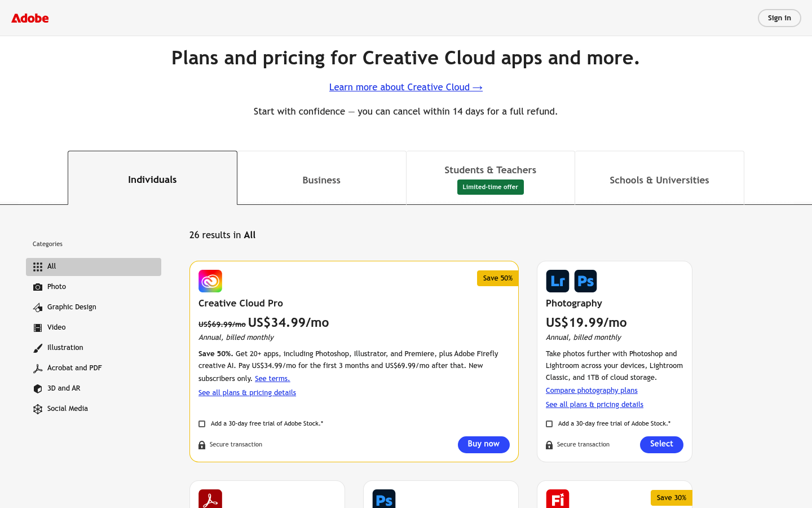Click the cube icon beside 3D and AR
812x508 pixels.
click(x=38, y=389)
